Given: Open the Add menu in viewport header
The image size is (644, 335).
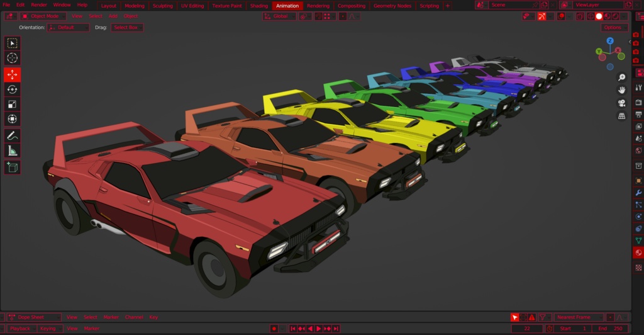Looking at the screenshot, I should click(113, 16).
